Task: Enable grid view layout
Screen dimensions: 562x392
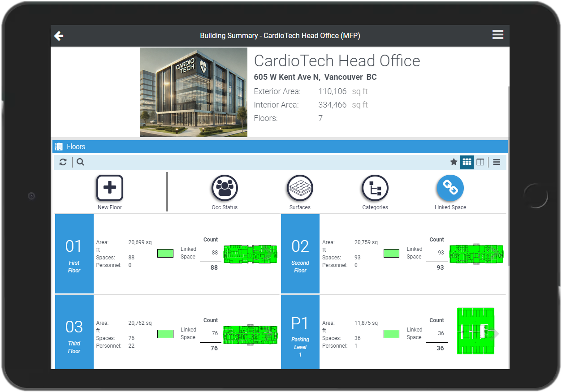Action: [x=467, y=162]
